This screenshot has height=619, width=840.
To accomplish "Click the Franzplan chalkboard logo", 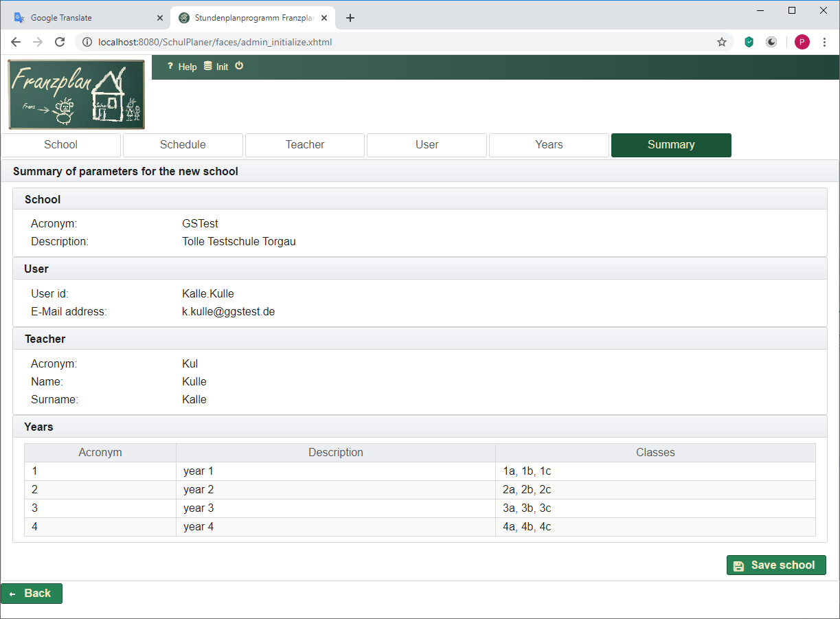I will (x=76, y=94).
